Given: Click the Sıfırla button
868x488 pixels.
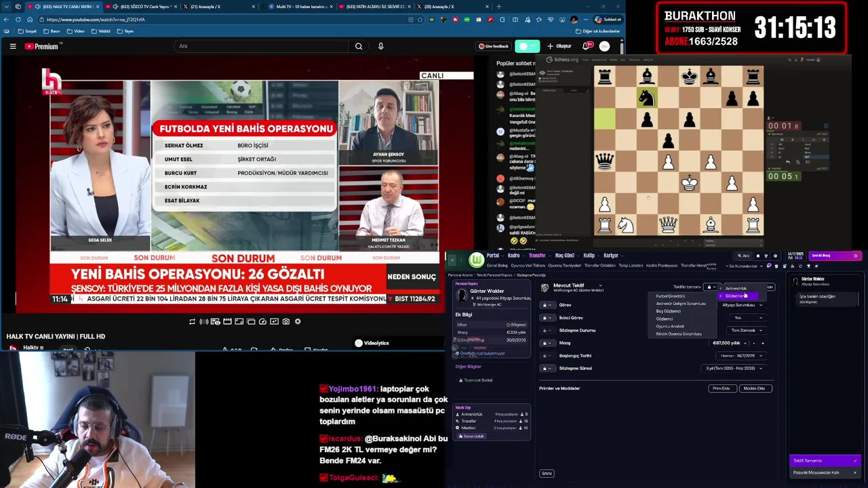Looking at the screenshot, I should [547, 473].
